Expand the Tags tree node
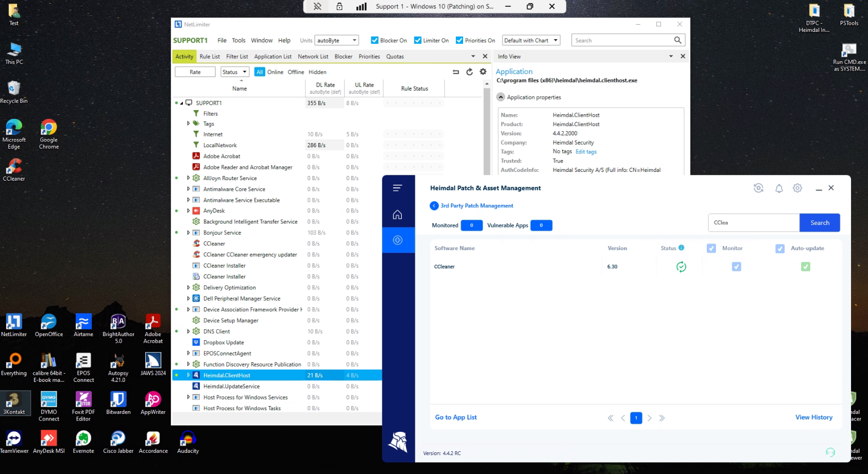The width and height of the screenshot is (868, 474). 189,124
